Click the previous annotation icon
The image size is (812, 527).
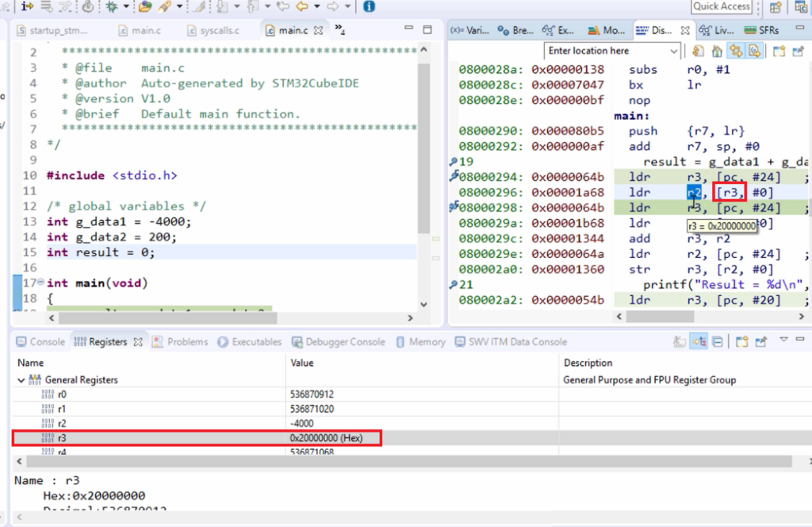pyautogui.click(x=253, y=6)
